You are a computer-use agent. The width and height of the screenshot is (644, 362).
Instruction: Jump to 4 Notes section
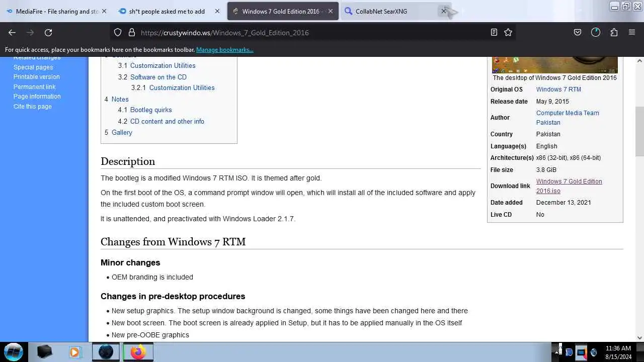tap(117, 99)
